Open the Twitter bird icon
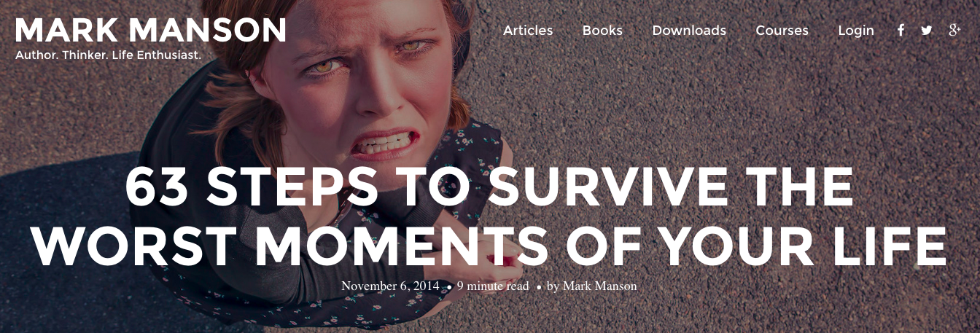980x333 pixels. point(926,30)
